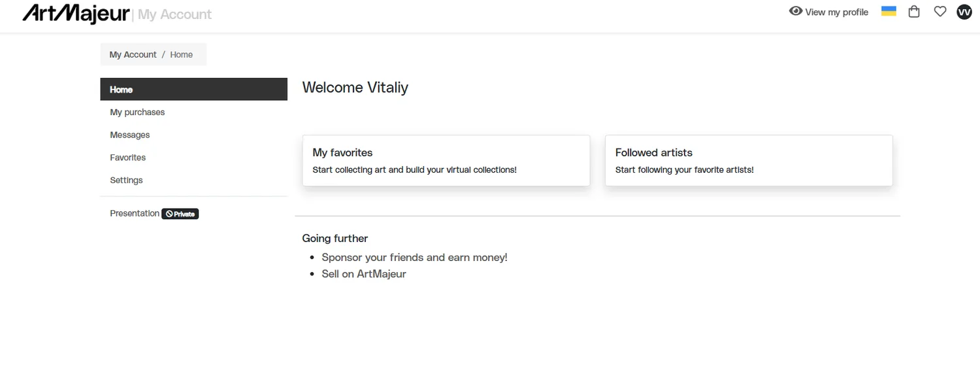Open View my profile link

(828, 12)
